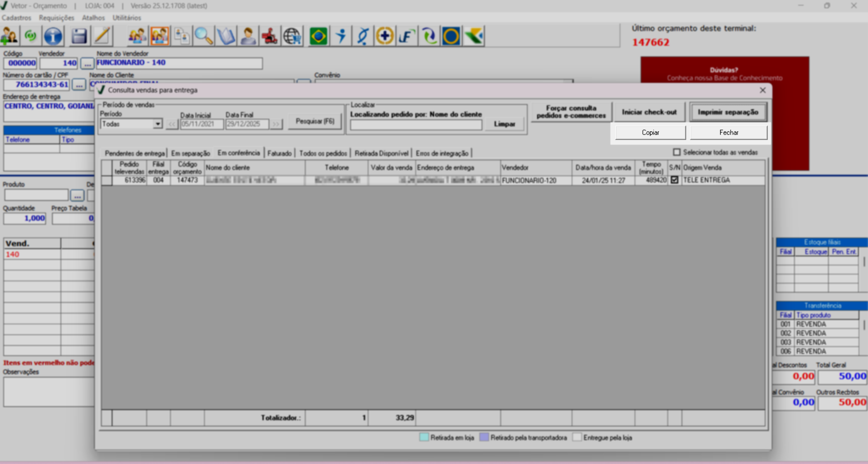Open the 'Utilitários' menu
868x464 pixels.
pos(126,18)
